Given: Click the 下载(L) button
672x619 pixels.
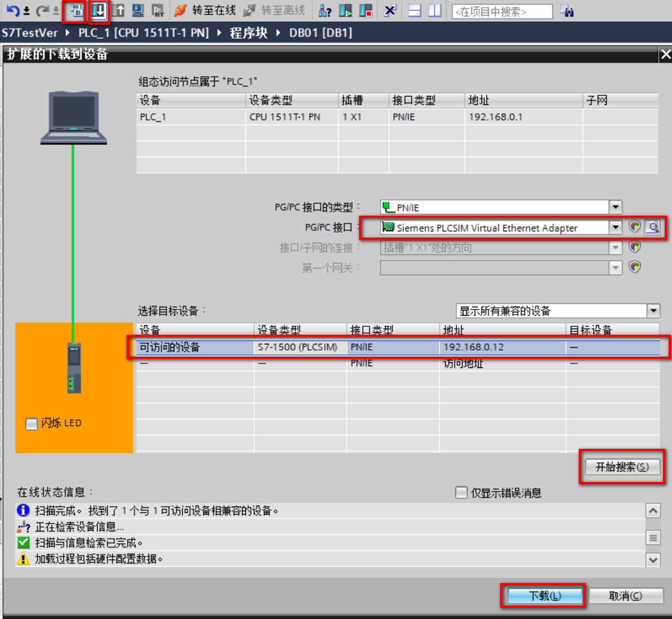Looking at the screenshot, I should coord(544,596).
